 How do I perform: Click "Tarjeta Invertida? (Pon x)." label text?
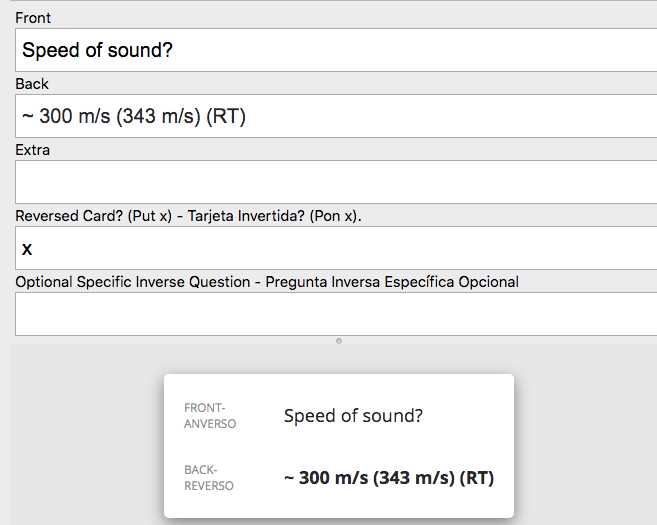click(280, 216)
